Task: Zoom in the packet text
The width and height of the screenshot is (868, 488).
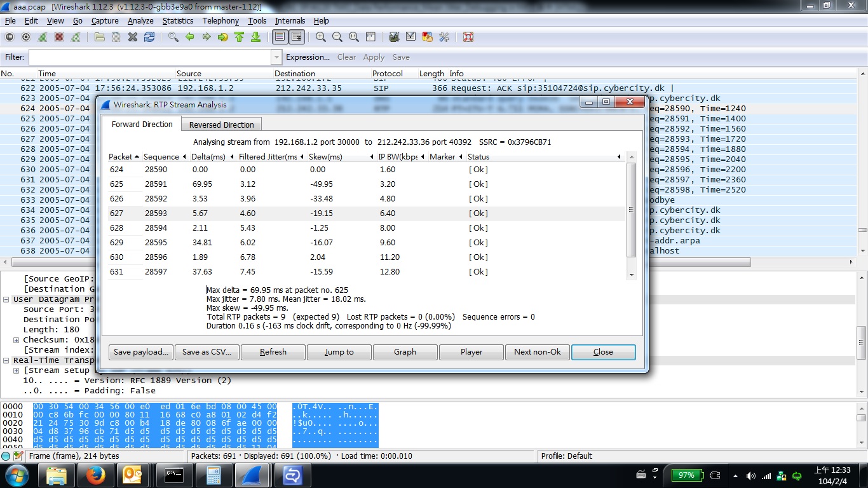Action: coord(321,37)
